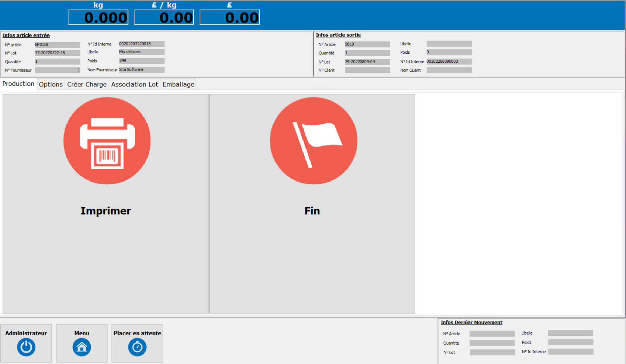Click the Placer en attente timer icon

tap(137, 347)
